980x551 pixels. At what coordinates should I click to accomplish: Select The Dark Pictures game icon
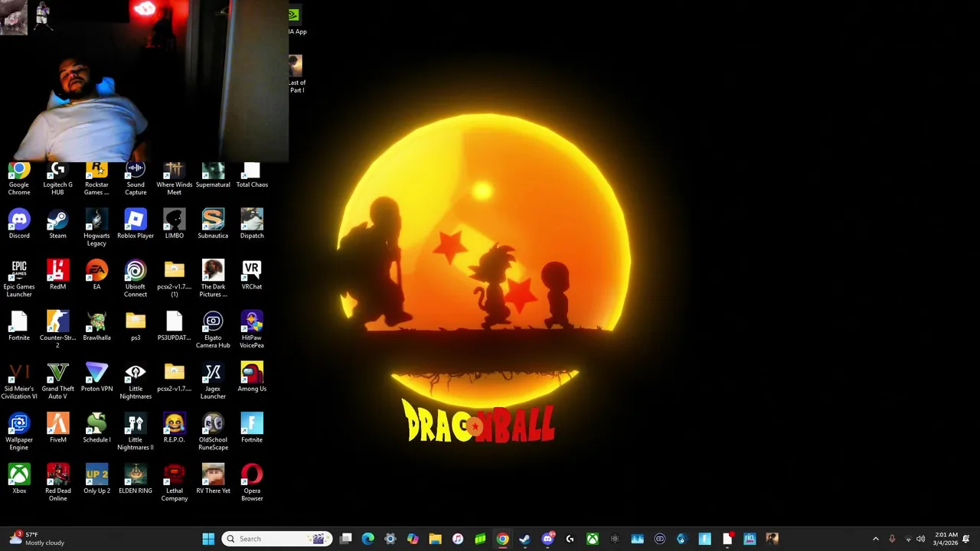point(213,279)
